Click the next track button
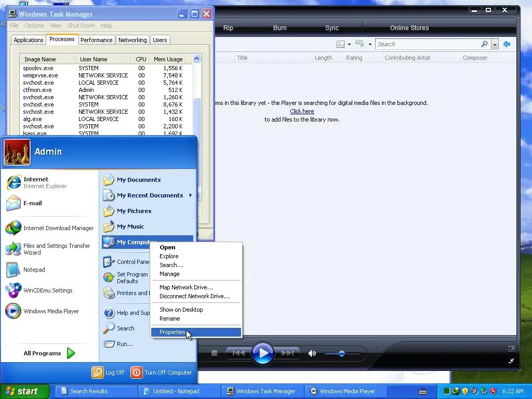The width and height of the screenshot is (532, 399). click(x=287, y=353)
